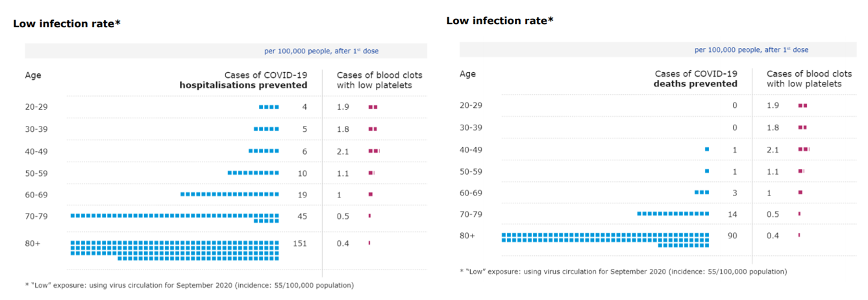Click the value 90 in the deaths chart
Screen dimensions: 868x300
[732, 236]
